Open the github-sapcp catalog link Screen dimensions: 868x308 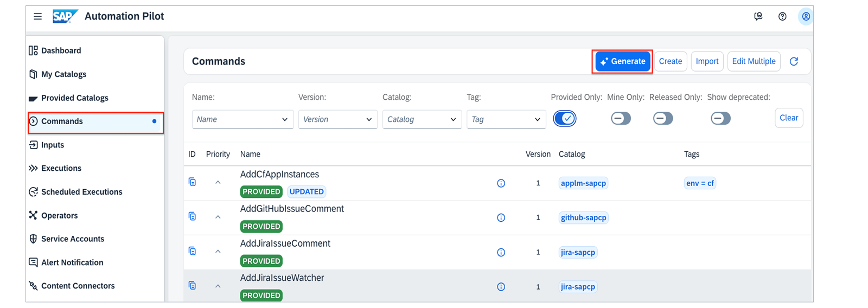click(x=584, y=217)
